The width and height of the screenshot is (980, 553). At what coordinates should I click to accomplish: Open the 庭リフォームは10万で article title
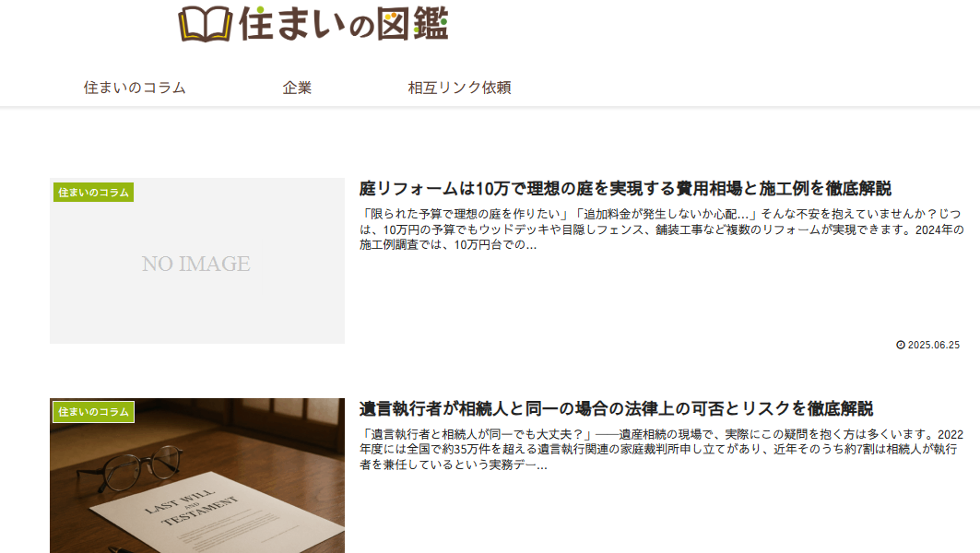[625, 189]
